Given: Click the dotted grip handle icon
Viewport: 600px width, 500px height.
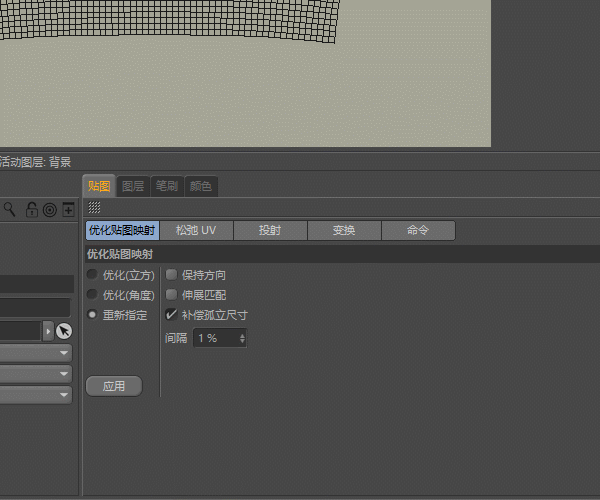Looking at the screenshot, I should pyautogui.click(x=94, y=208).
